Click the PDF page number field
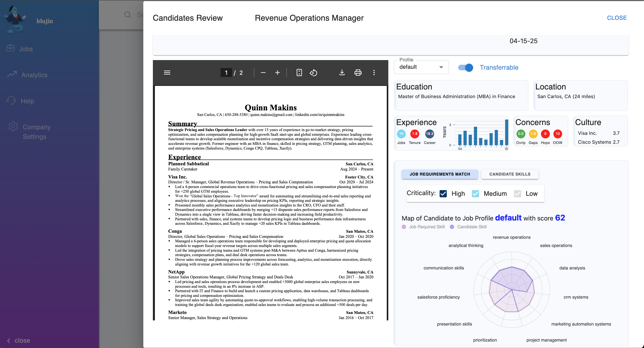 point(226,73)
